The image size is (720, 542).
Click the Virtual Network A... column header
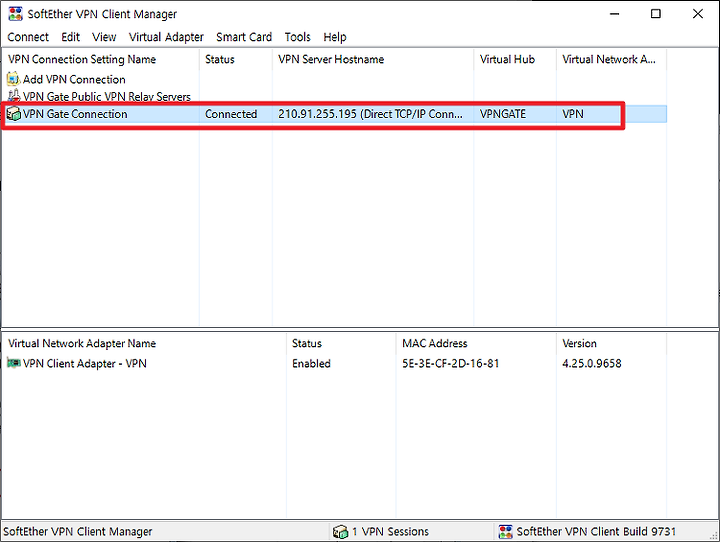pos(611,59)
